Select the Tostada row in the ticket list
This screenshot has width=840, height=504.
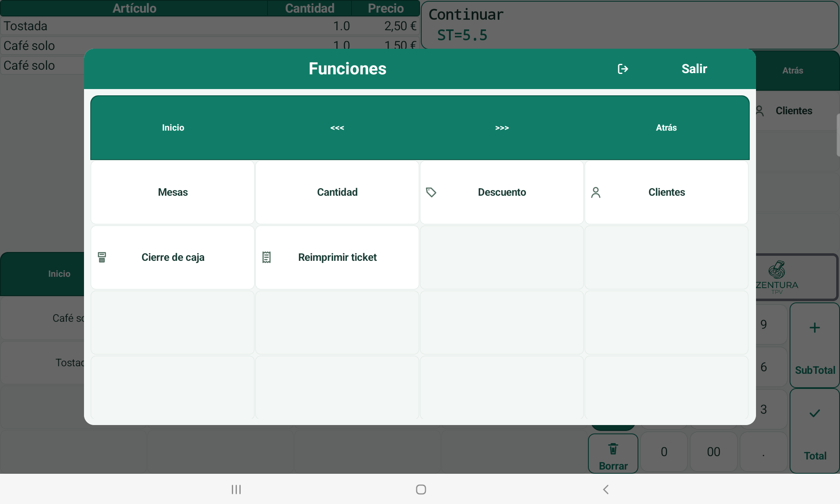tap(210, 26)
